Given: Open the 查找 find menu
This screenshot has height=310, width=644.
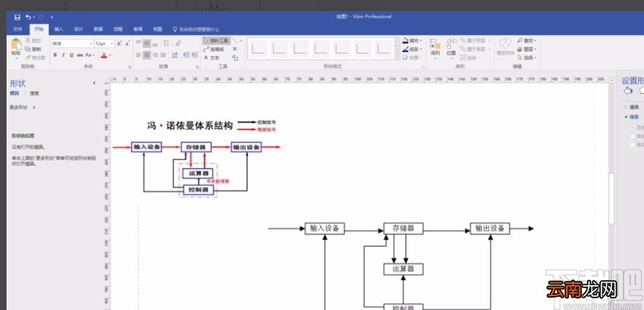Looking at the screenshot, I should point(527,41).
